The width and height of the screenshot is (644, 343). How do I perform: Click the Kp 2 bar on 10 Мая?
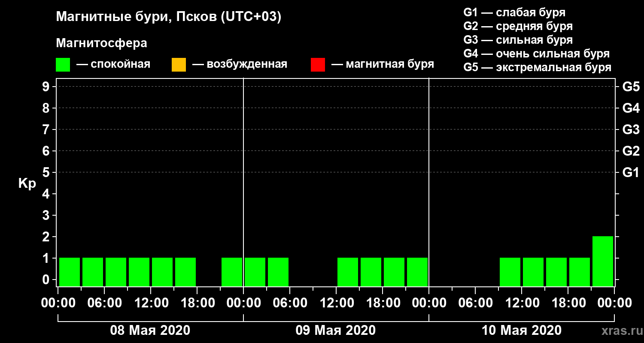point(603,261)
